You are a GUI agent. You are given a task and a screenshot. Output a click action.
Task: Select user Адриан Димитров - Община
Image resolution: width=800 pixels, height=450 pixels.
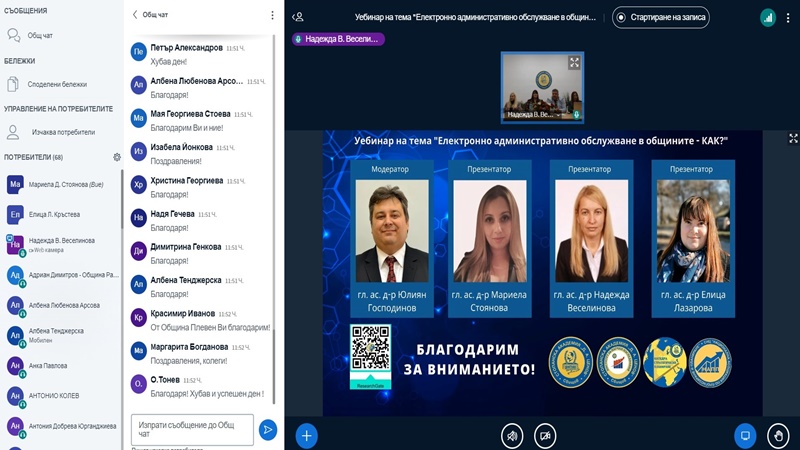pyautogui.click(x=62, y=275)
